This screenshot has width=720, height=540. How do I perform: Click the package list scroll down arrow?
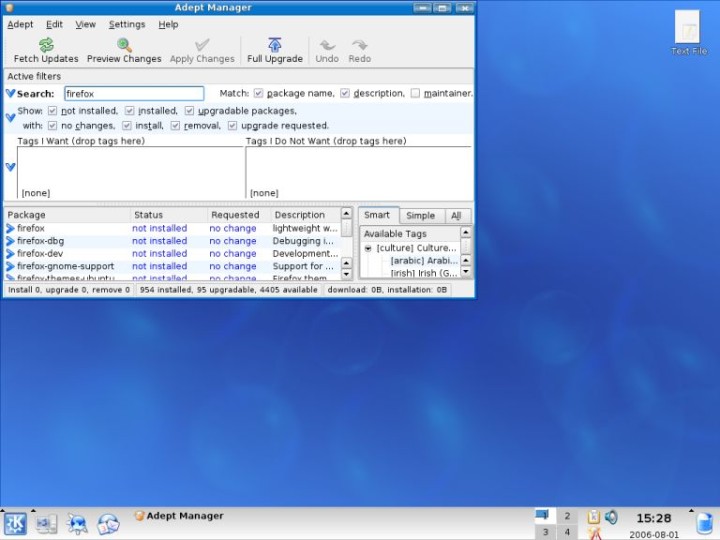click(346, 275)
